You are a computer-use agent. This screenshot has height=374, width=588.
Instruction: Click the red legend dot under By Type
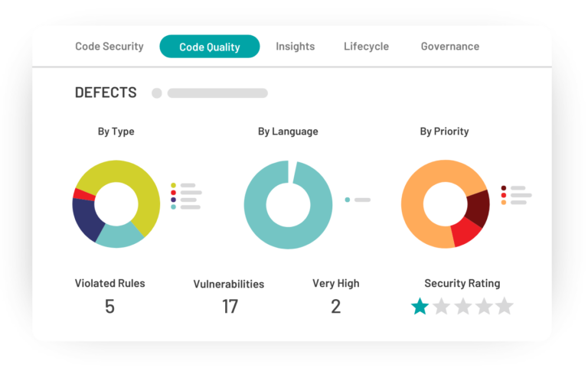click(x=173, y=193)
